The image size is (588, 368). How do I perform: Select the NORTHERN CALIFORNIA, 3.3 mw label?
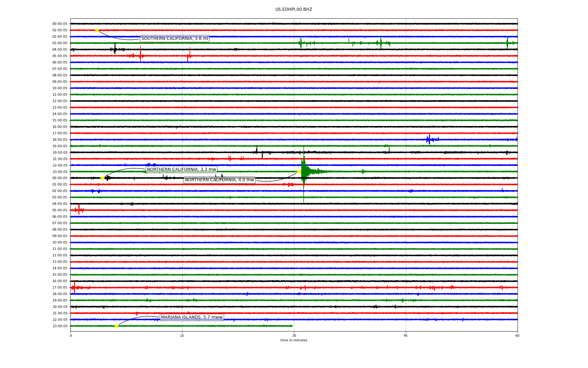pyautogui.click(x=181, y=170)
